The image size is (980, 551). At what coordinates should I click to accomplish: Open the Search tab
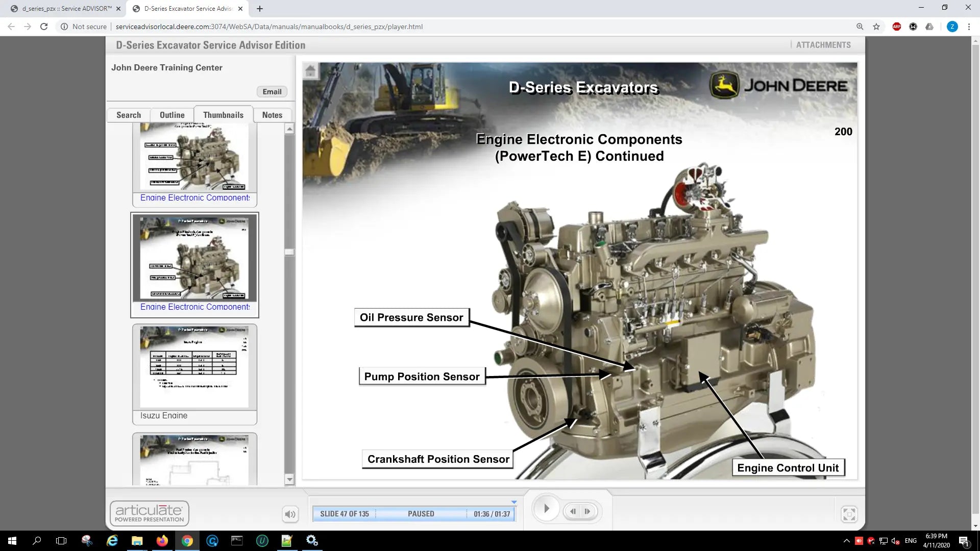point(129,115)
